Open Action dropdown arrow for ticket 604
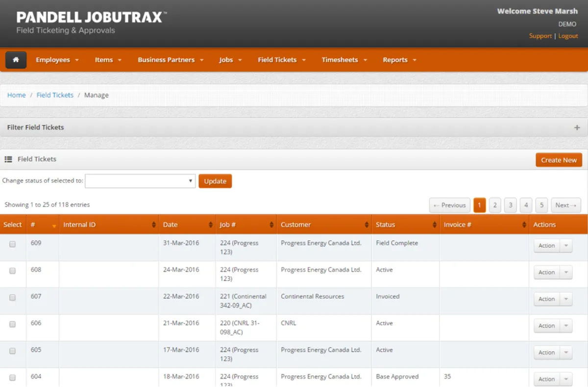This screenshot has width=588, height=387. 566,379
